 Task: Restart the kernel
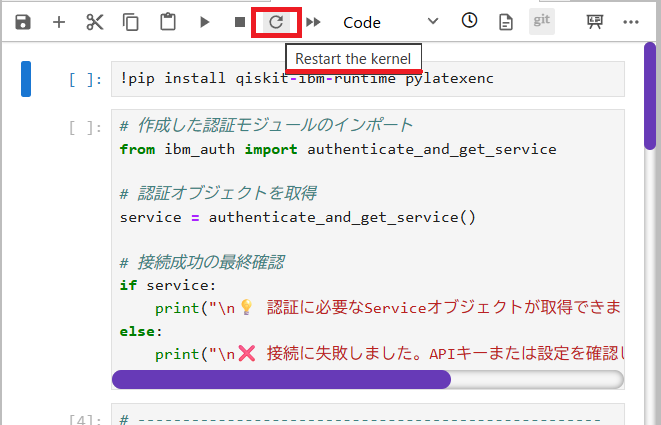pyautogui.click(x=276, y=21)
